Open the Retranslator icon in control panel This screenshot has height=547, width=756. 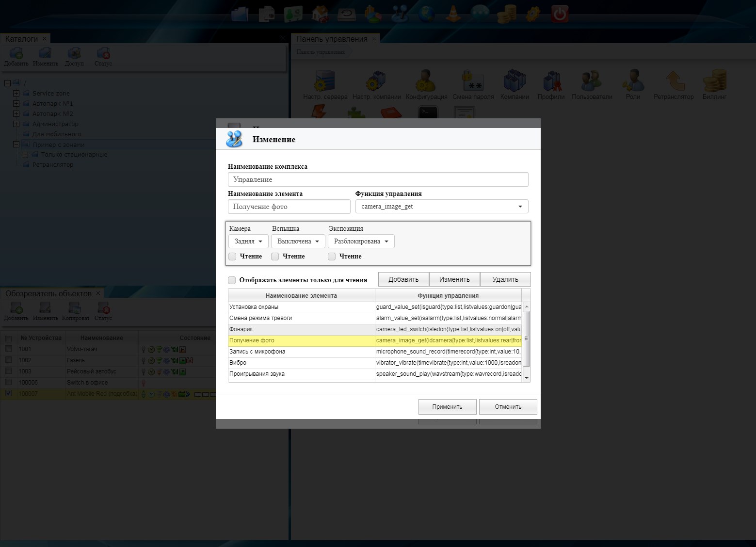tap(674, 81)
